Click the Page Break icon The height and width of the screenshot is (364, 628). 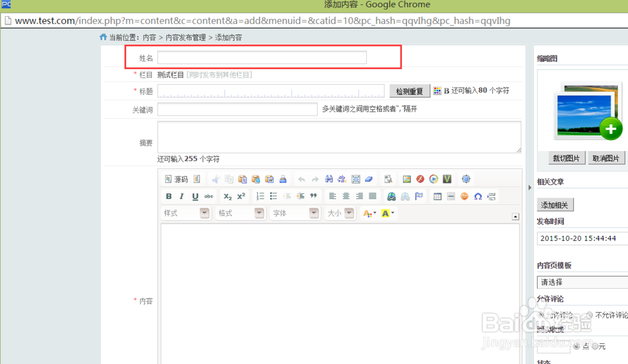(492, 196)
